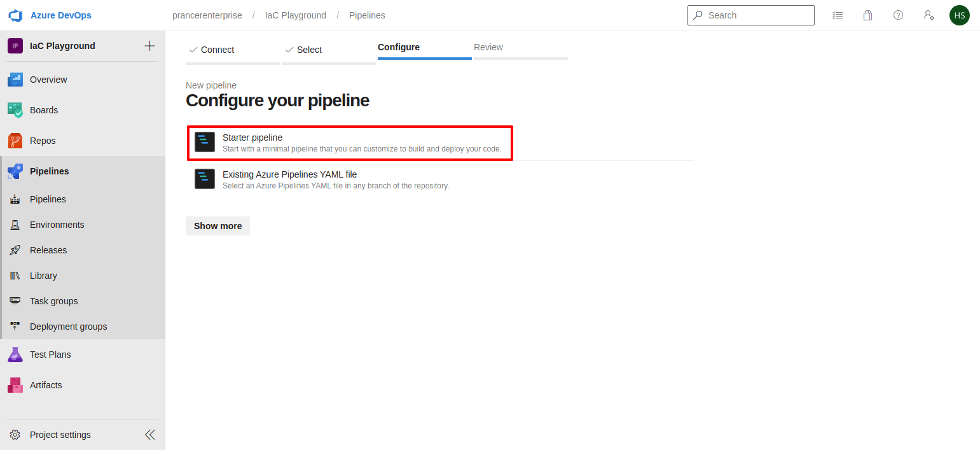Open the work items list icon in header
Image resolution: width=980 pixels, height=450 pixels.
click(838, 15)
